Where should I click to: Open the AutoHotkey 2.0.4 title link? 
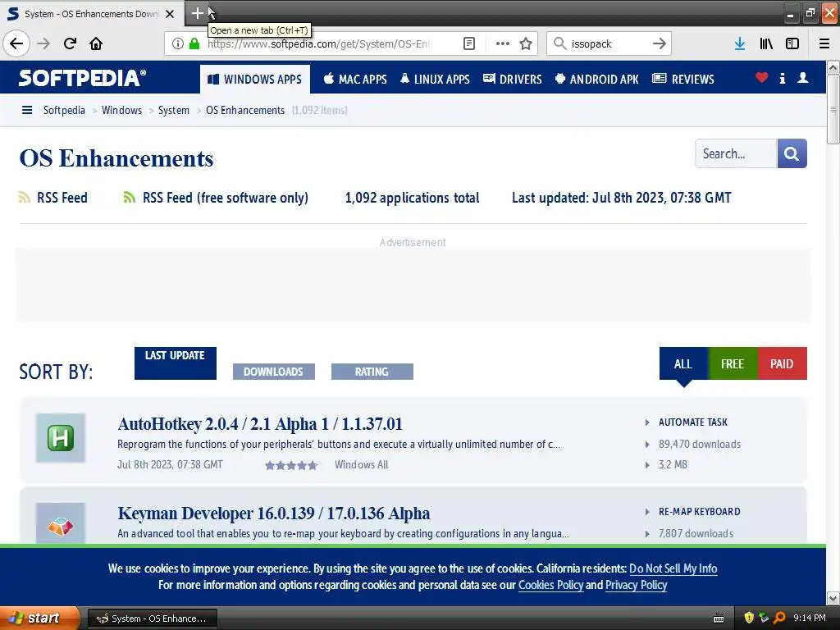tap(260, 424)
